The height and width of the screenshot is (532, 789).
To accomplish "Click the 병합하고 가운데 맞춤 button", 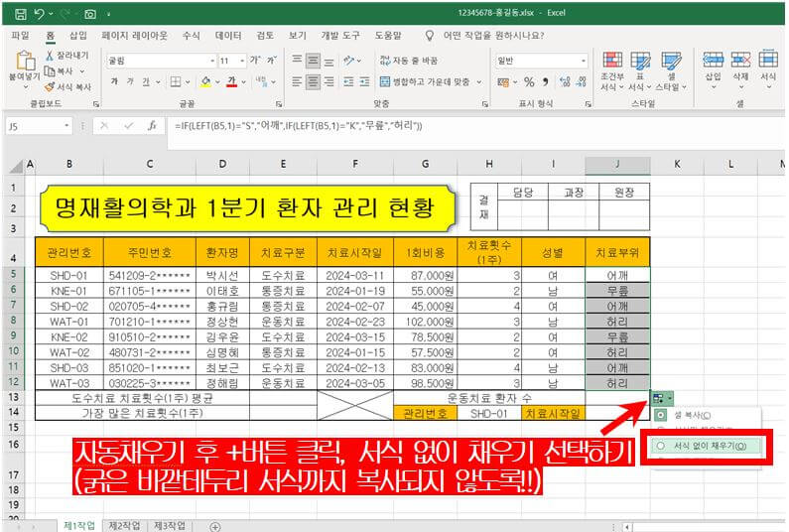I will [x=425, y=81].
